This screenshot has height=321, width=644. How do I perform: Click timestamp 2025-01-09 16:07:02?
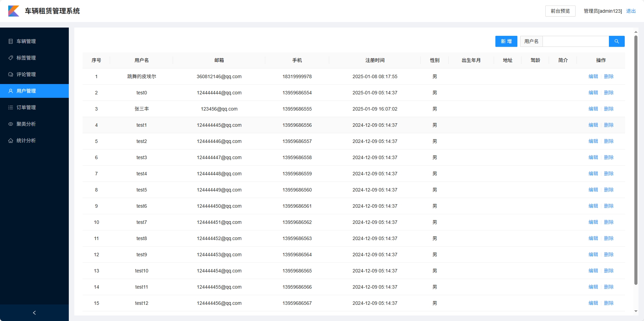click(375, 109)
